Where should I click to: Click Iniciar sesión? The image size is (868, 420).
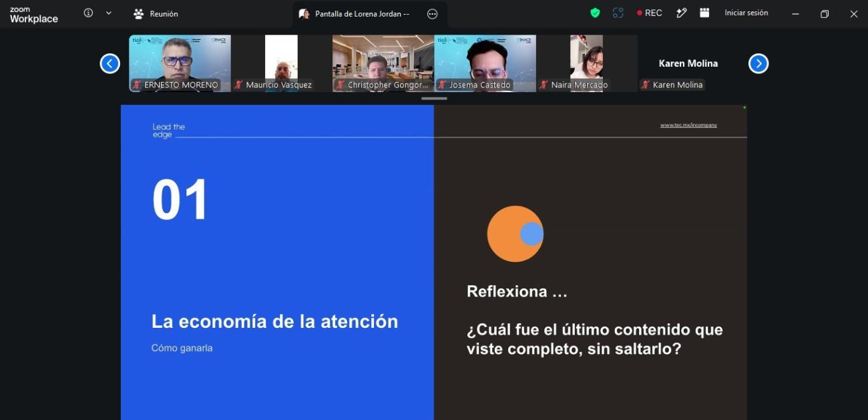(746, 13)
